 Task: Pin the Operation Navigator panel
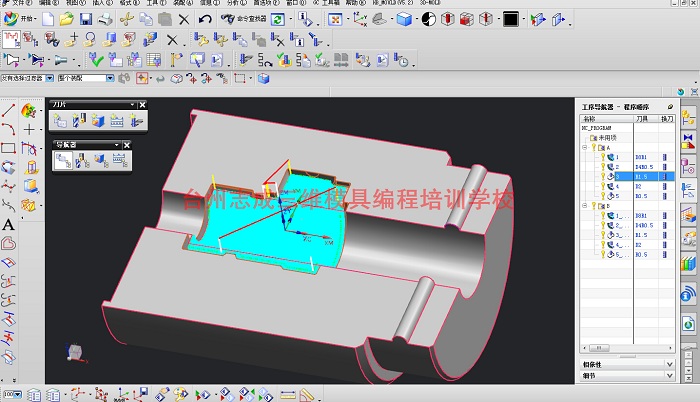click(670, 107)
